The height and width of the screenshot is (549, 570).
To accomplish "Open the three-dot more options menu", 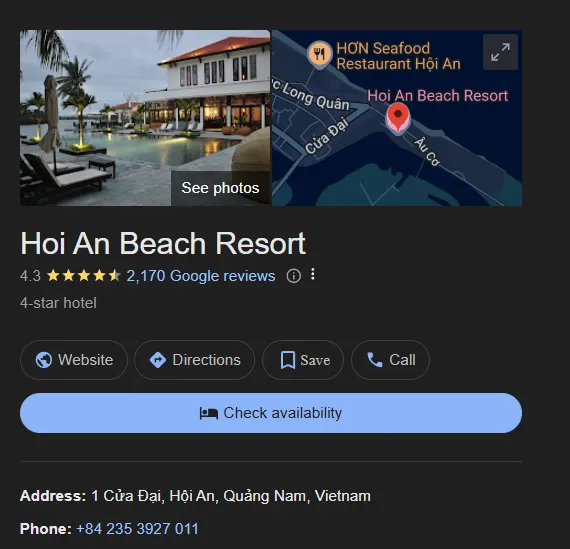I will [x=313, y=274].
